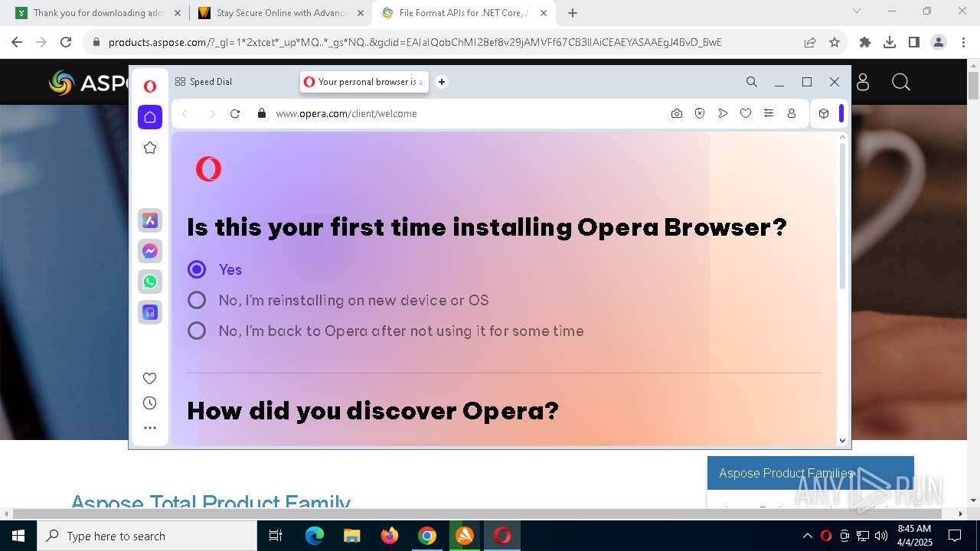Open the notification center icon
The image size is (980, 551).
pos(955,536)
